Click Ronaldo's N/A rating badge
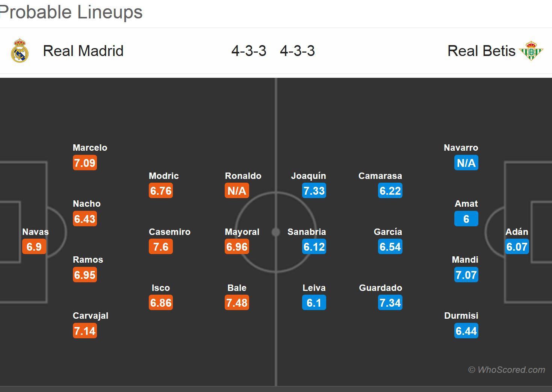The height and width of the screenshot is (392, 552). click(x=237, y=191)
